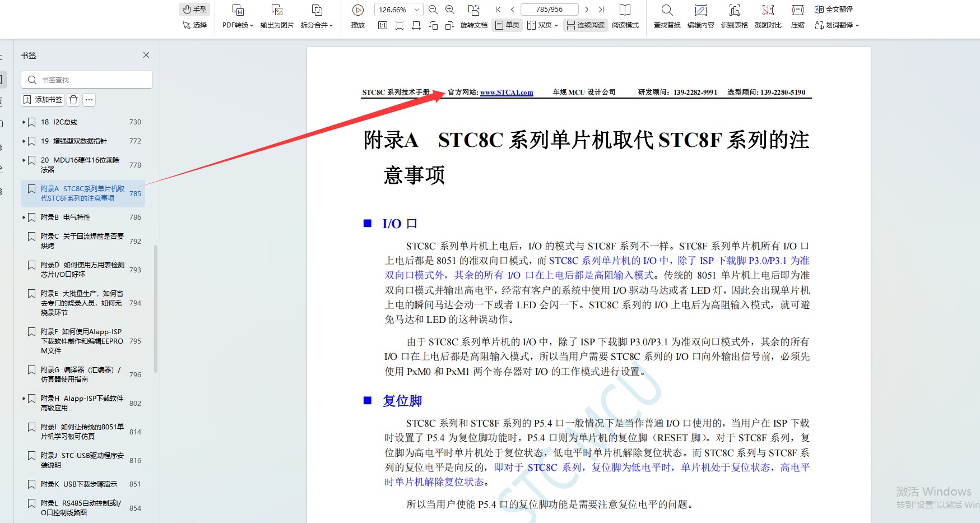Image resolution: width=980 pixels, height=523 pixels.
Task: Open 查找替换 find and replace
Action: click(667, 17)
